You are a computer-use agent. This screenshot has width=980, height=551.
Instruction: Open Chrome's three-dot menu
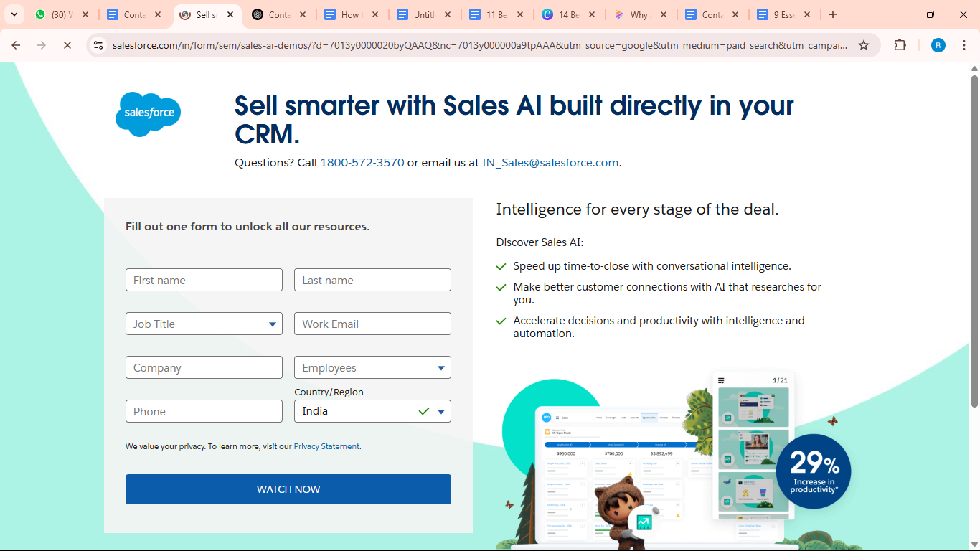pos(965,44)
